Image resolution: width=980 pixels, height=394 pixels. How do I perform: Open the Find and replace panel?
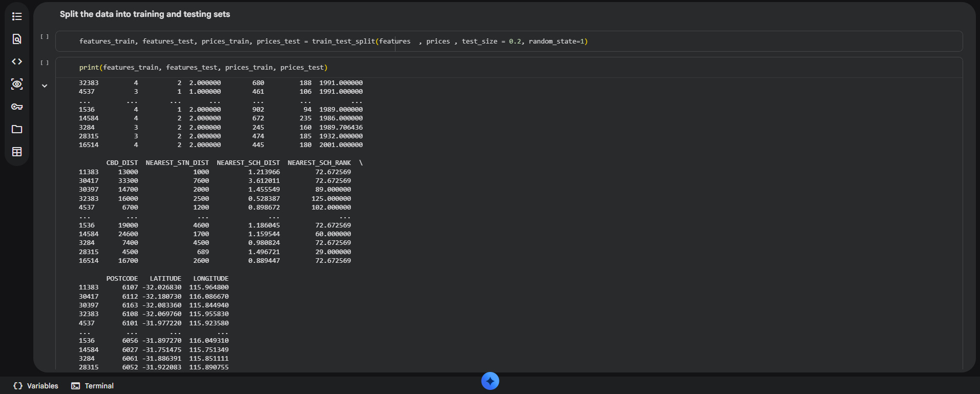[x=17, y=39]
